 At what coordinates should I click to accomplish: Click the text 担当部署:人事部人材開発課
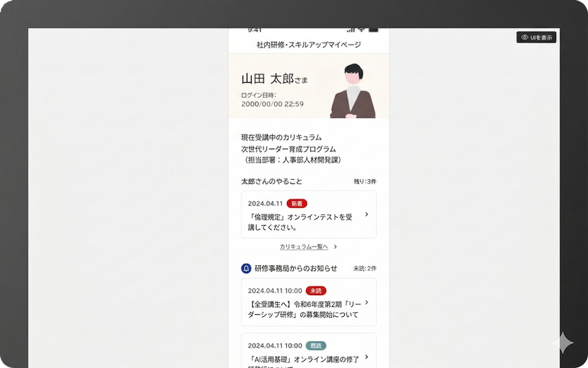[292, 160]
